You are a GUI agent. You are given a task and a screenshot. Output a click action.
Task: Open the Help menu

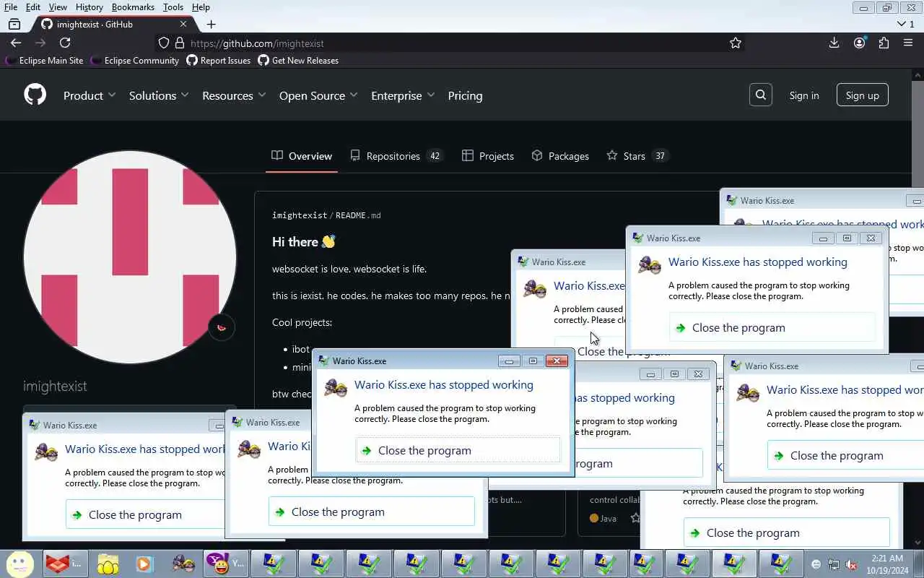pyautogui.click(x=201, y=7)
